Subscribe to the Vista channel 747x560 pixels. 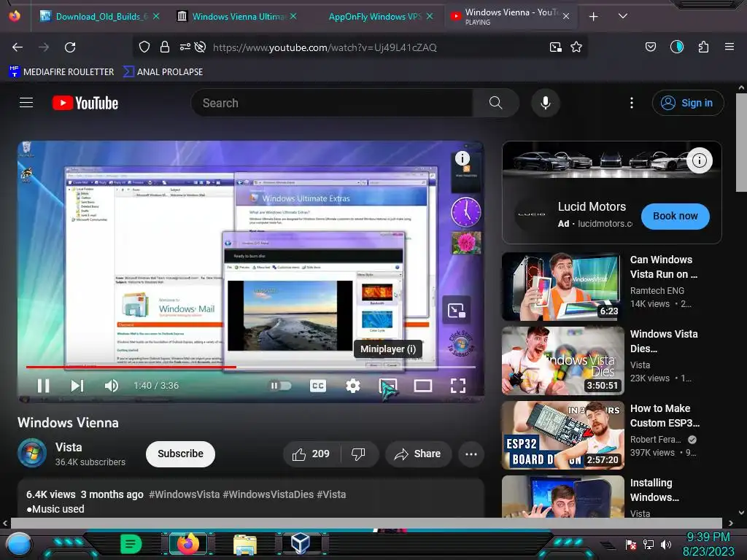pos(181,454)
